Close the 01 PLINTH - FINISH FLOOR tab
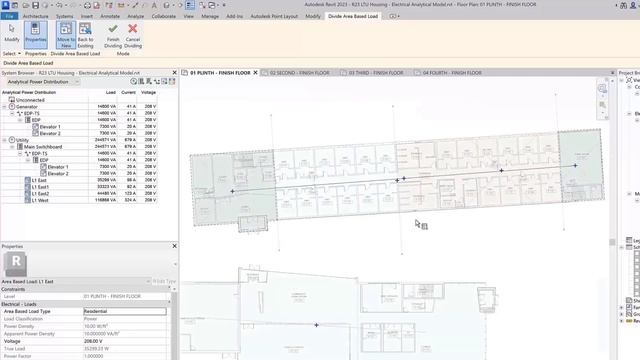 256,73
